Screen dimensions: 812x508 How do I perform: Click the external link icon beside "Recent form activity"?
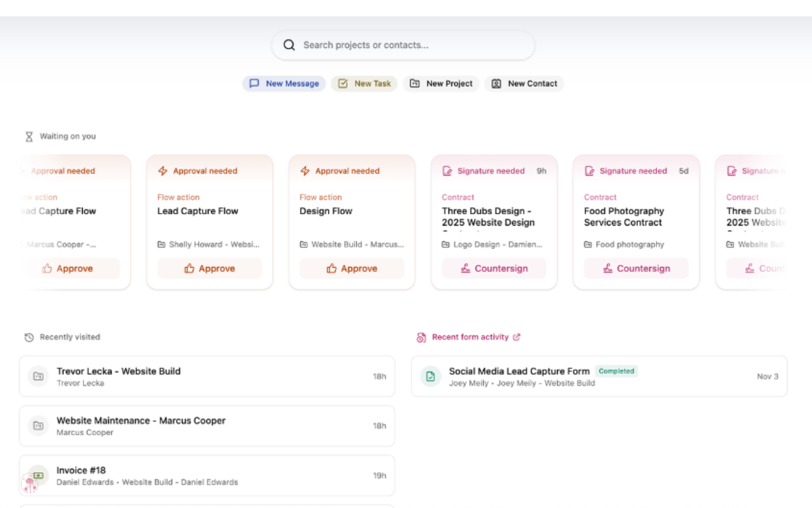point(517,337)
